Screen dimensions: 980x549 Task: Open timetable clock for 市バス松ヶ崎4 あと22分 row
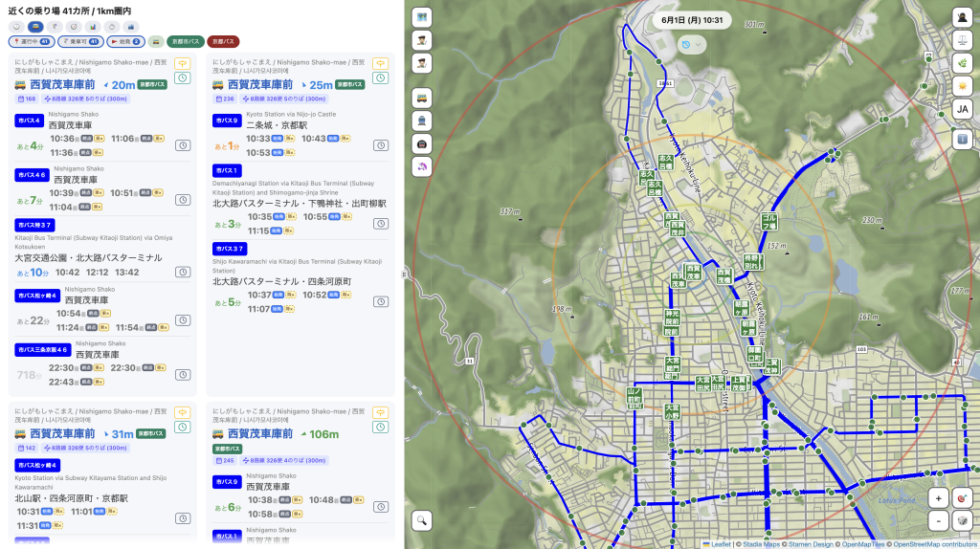[183, 320]
